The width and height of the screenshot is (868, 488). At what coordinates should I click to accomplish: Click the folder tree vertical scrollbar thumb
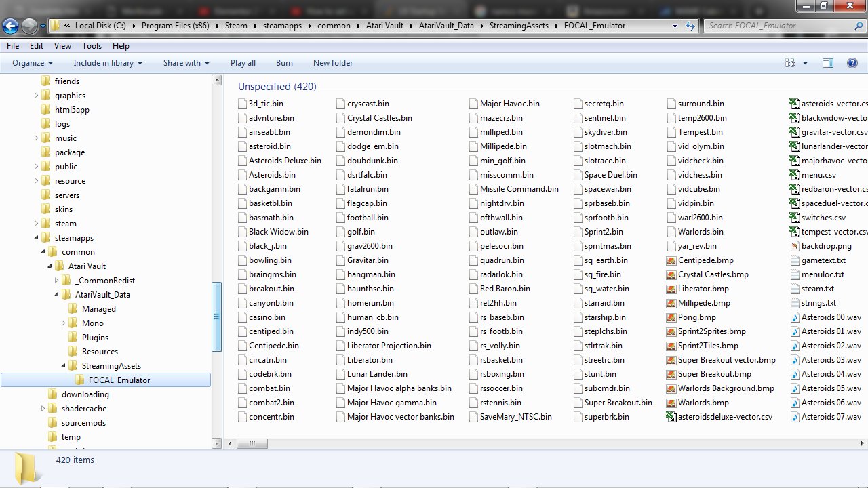(x=217, y=317)
